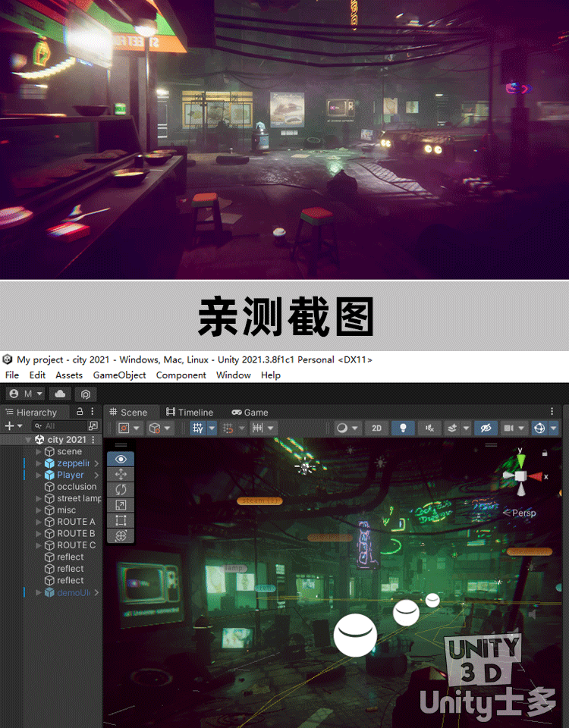Viewport: 569px width, 728px height.
Task: Open the cloud services button
Action: coord(60,394)
